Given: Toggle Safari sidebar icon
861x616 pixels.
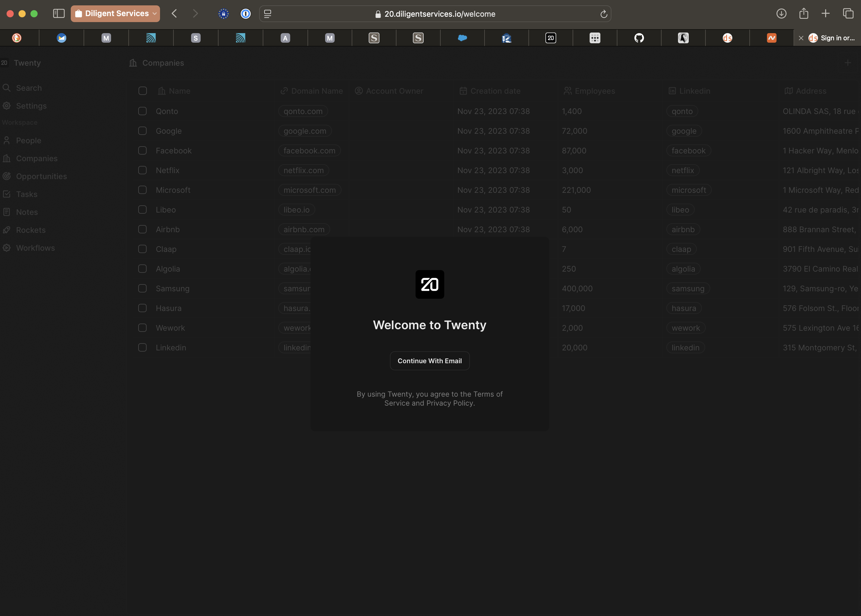Looking at the screenshot, I should pos(59,14).
